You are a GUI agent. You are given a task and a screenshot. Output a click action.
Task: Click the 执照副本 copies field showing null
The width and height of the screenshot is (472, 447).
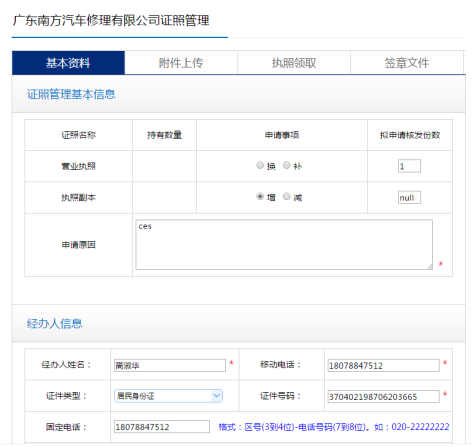(x=409, y=197)
